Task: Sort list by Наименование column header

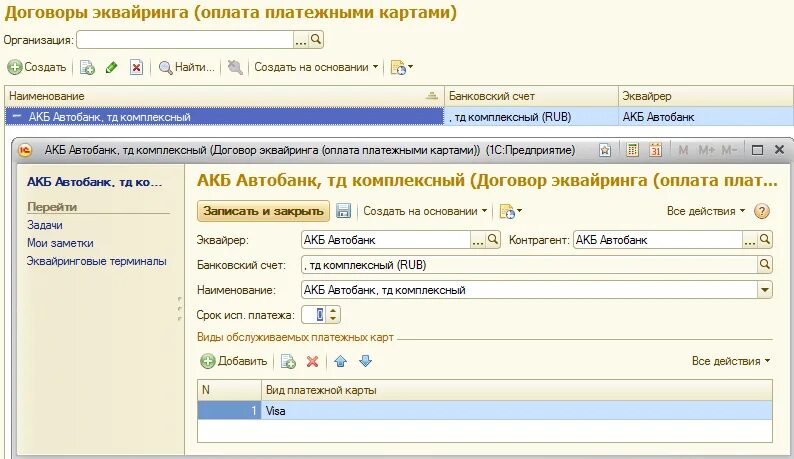Action: click(224, 96)
